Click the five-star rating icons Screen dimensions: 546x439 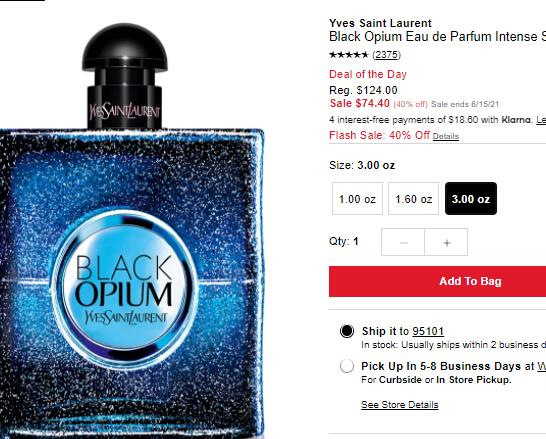pyautogui.click(x=349, y=55)
